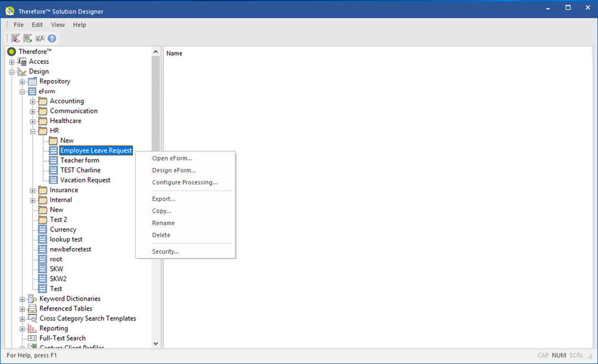Select the eForm icon next to Vacation Request

(53, 180)
